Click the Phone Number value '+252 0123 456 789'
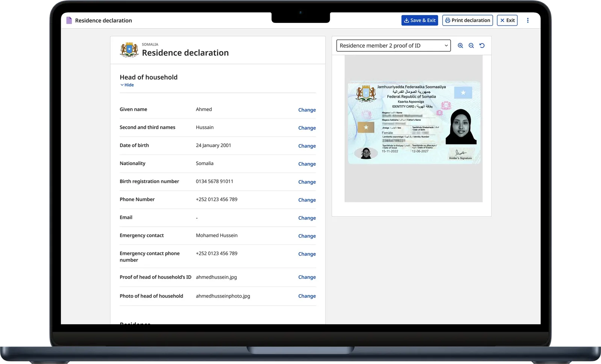The image size is (601, 364). point(217,199)
